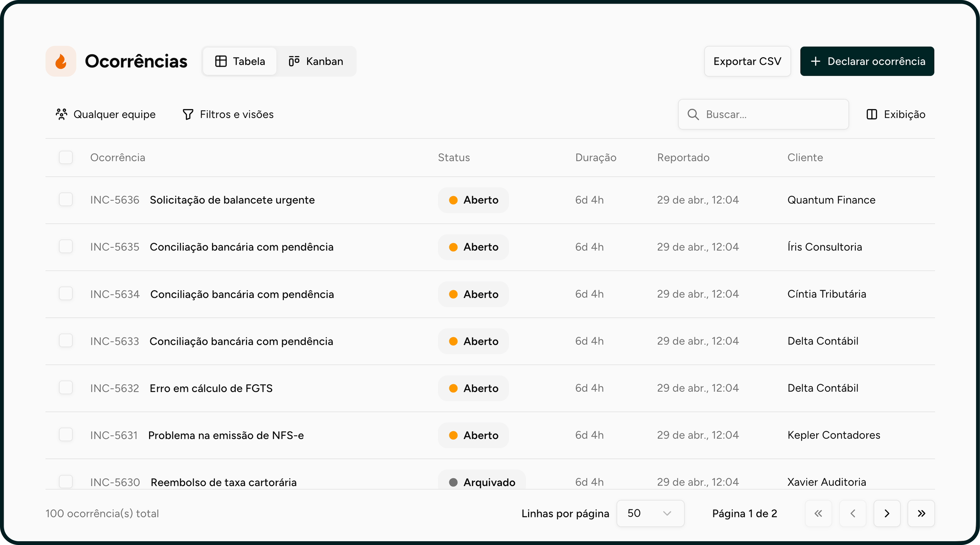
Task: Open Solicitação de balancete urgente incident
Action: (x=232, y=200)
